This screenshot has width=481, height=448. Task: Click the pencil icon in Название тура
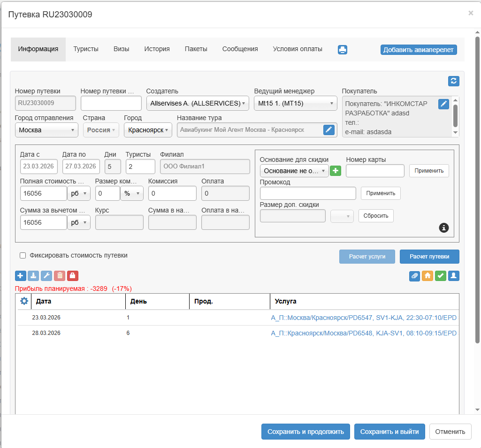pyautogui.click(x=329, y=130)
